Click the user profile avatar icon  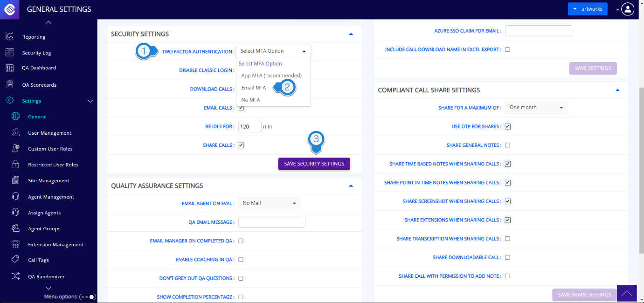coord(628,9)
